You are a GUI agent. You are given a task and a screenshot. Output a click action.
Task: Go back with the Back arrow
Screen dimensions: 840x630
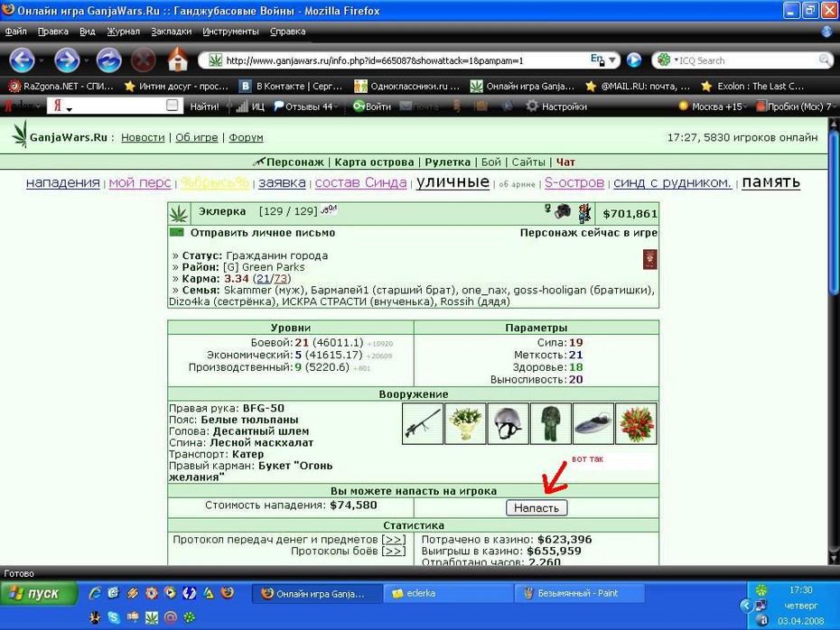tap(22, 60)
